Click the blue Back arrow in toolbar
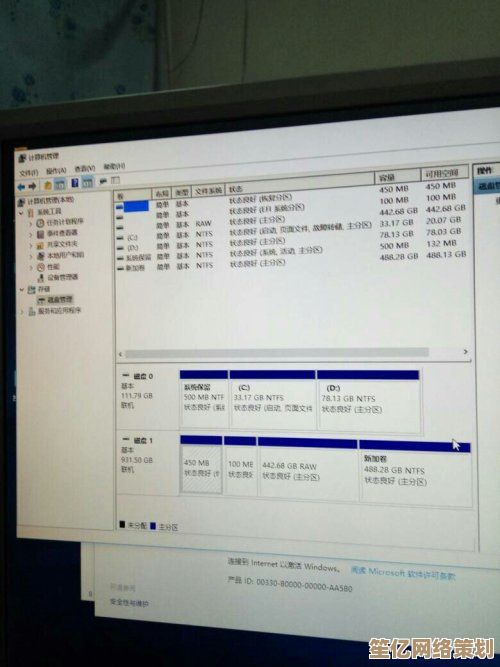500x667 pixels. point(21,187)
